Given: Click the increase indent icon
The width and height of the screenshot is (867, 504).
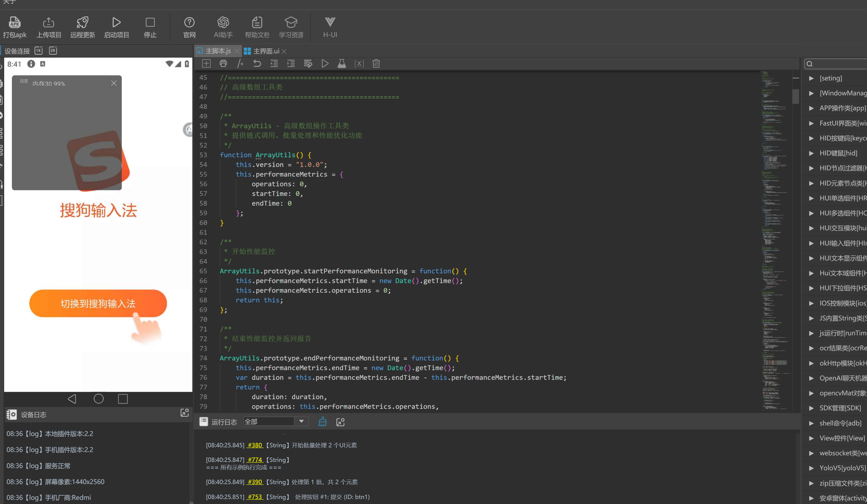Looking at the screenshot, I should coord(291,64).
